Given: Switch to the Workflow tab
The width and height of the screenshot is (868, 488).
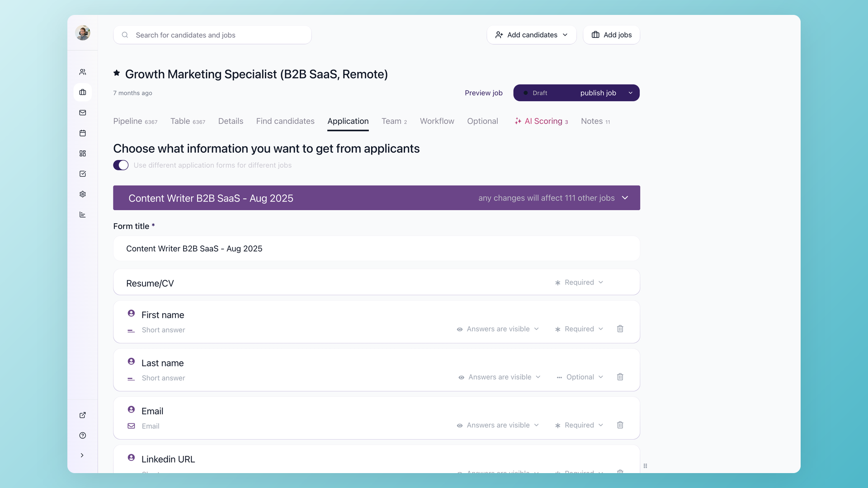Looking at the screenshot, I should [437, 121].
